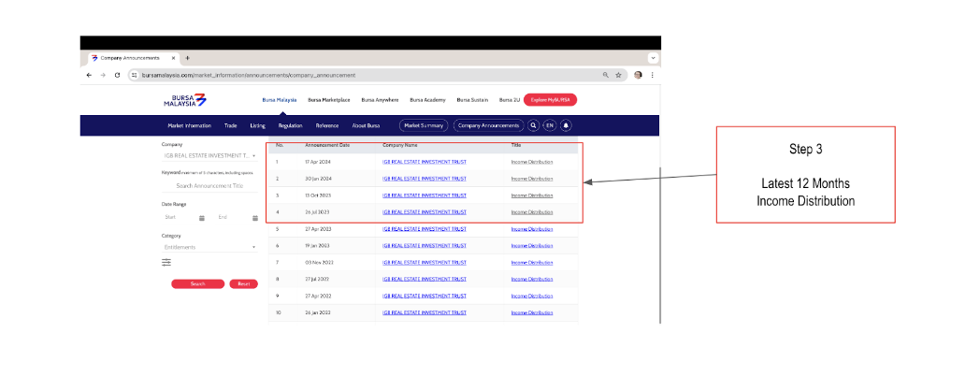Click the notification bell icon
The height and width of the screenshot is (391, 980).
[x=566, y=125]
